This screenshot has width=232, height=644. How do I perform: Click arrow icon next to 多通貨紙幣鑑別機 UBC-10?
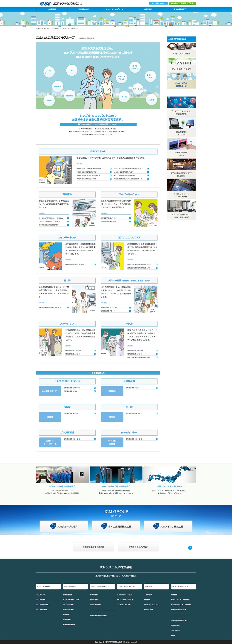[157, 413]
